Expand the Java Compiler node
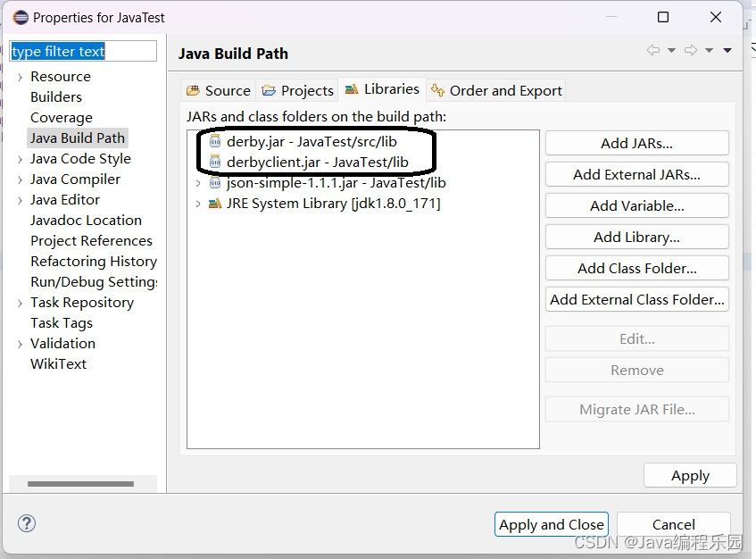 click(20, 179)
